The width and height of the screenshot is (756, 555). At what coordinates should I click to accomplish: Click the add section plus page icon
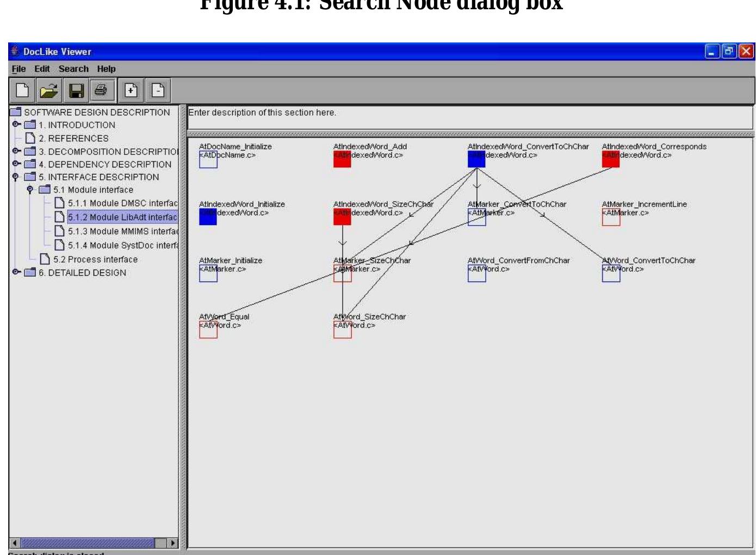tap(131, 90)
